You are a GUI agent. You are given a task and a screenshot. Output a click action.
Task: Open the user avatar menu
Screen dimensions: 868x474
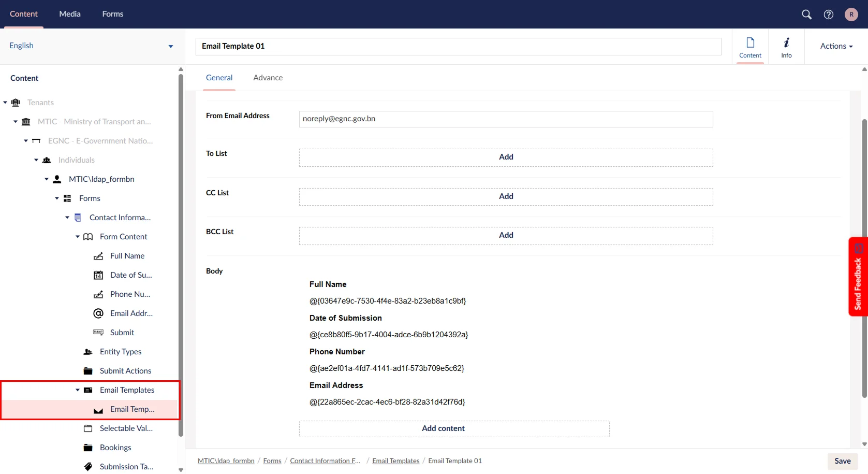click(x=851, y=15)
